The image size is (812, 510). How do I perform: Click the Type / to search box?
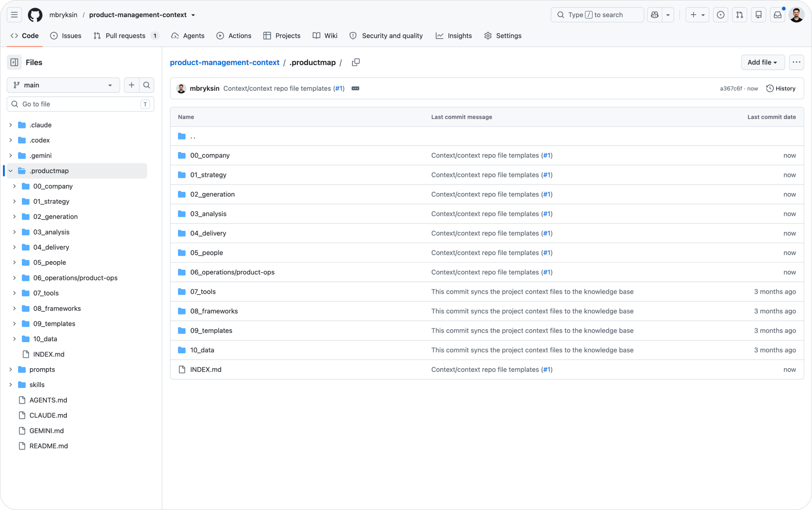coord(597,15)
